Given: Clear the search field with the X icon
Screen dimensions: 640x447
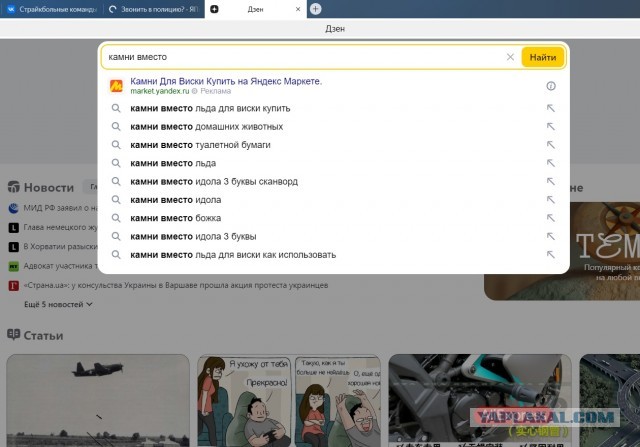Looking at the screenshot, I should pos(510,57).
